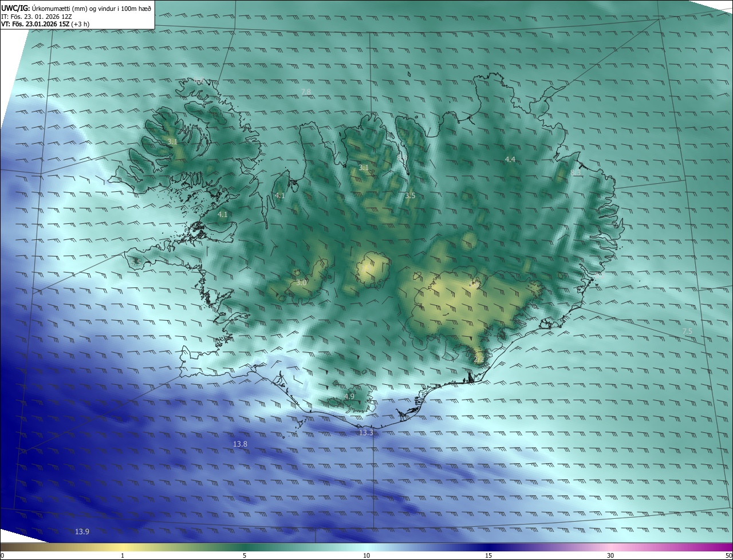733x560 pixels.
Task: Select the 'IT: Fös. 23. 01. 2026 12Z' line
Action: pyautogui.click(x=36, y=17)
